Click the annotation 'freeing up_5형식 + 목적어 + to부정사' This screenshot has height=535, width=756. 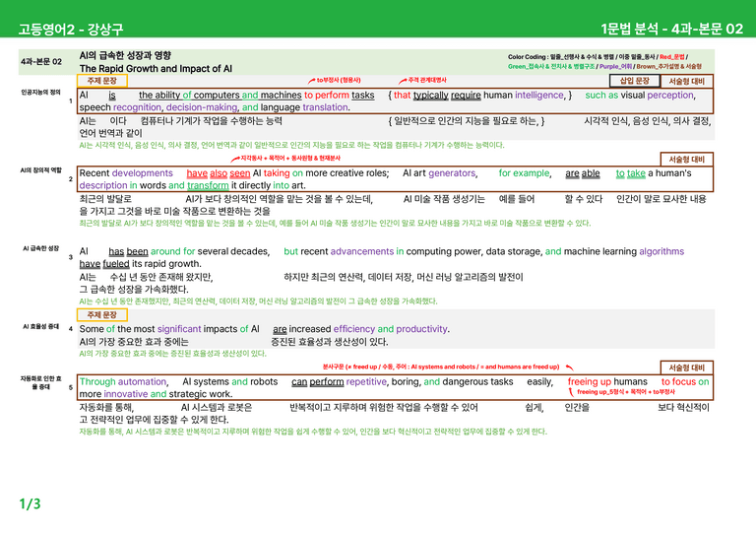626,392
